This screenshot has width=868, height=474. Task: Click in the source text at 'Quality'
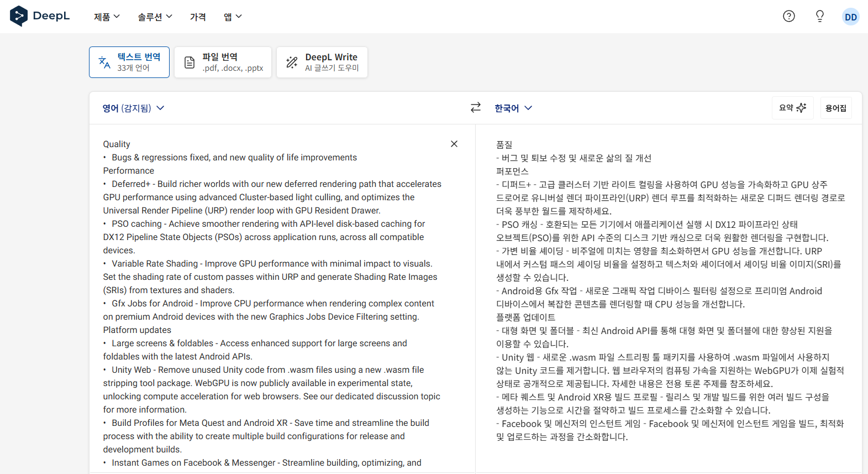tap(117, 144)
